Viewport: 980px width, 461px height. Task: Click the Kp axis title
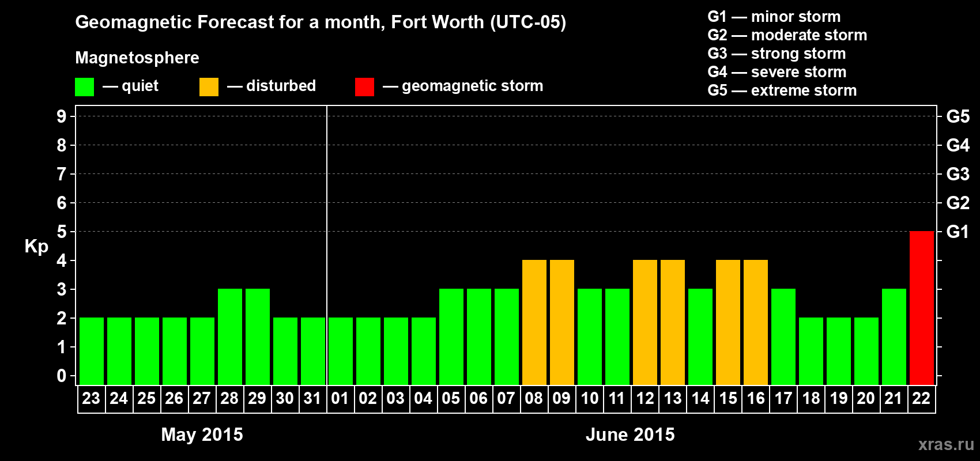coord(36,247)
